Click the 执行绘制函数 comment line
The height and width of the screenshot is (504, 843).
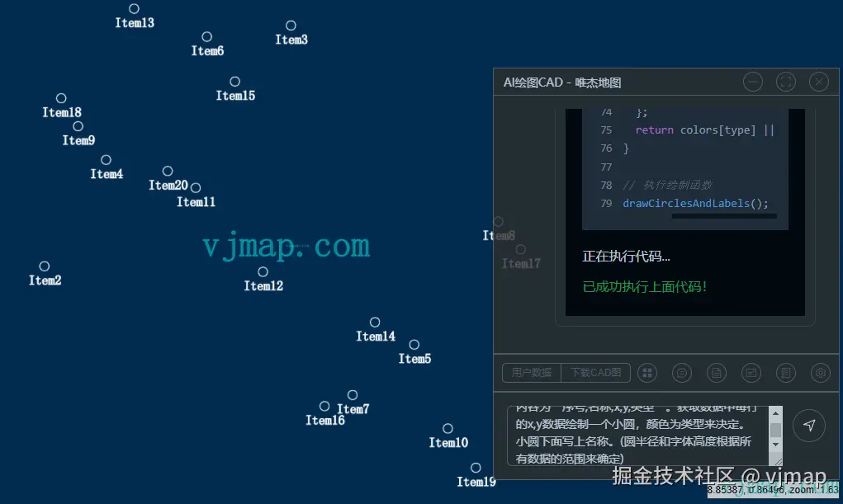[x=667, y=186]
